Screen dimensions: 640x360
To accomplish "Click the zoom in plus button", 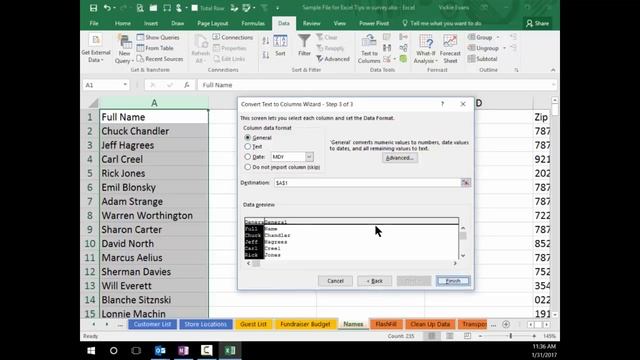I will (x=534, y=336).
